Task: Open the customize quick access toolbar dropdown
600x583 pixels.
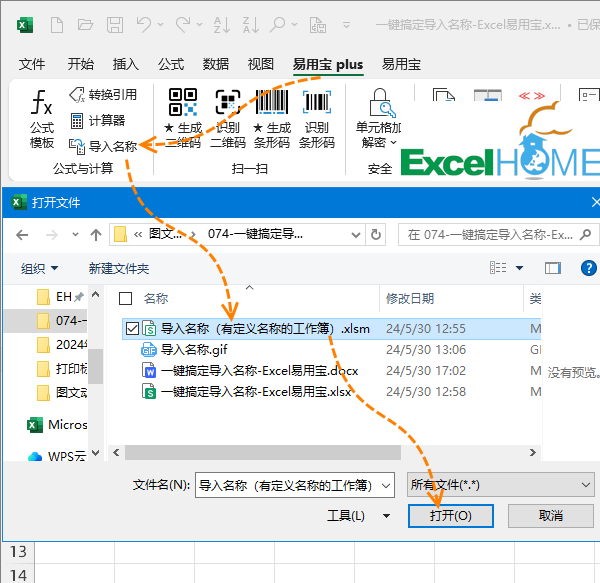Action: click(346, 25)
